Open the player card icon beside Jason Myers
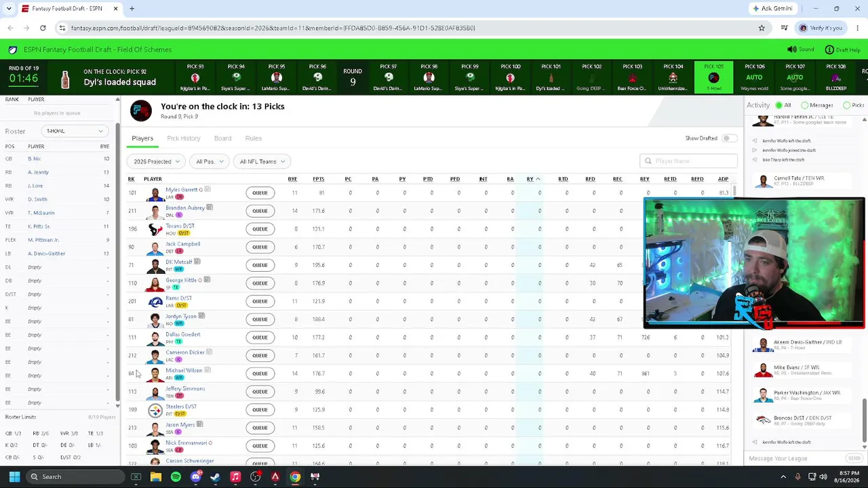The width and height of the screenshot is (868, 488). 199,424
